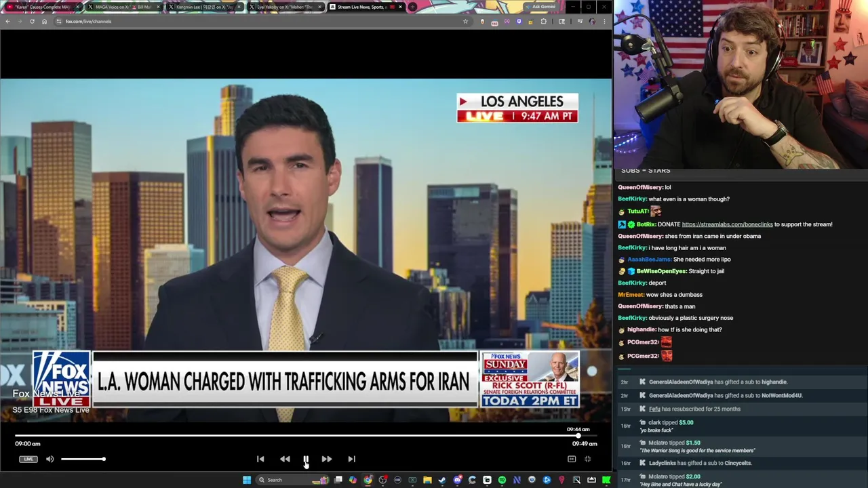Open File Explorer from the taskbar
Screen dimensions: 868x488
(x=427, y=480)
